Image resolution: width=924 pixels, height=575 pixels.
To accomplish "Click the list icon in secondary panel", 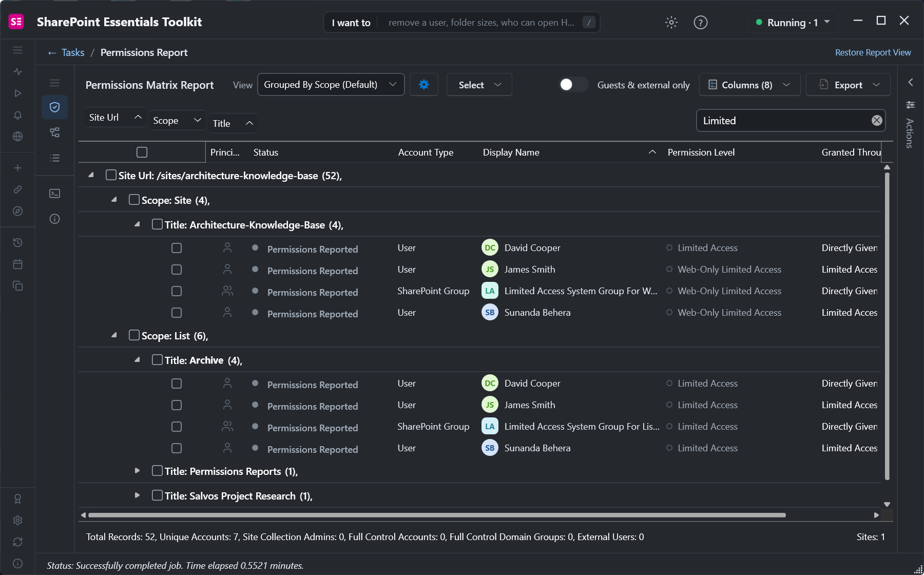I will [x=55, y=158].
